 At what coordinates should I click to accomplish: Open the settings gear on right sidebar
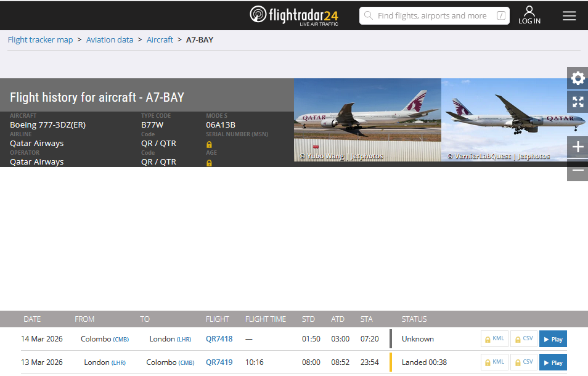[x=578, y=78]
